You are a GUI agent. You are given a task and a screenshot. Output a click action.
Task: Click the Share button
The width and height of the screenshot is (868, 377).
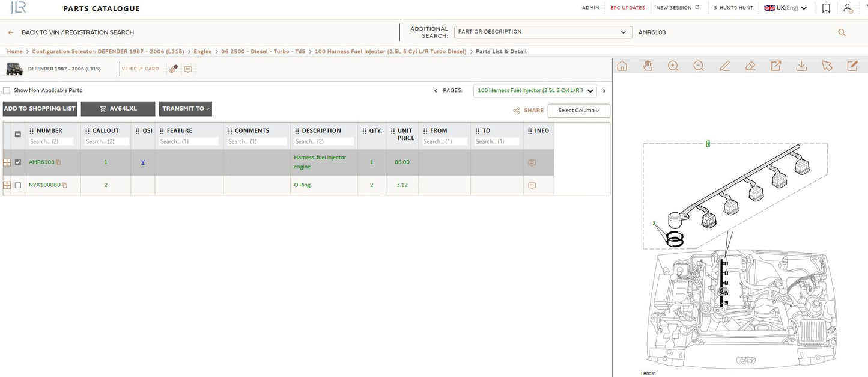[x=529, y=111]
